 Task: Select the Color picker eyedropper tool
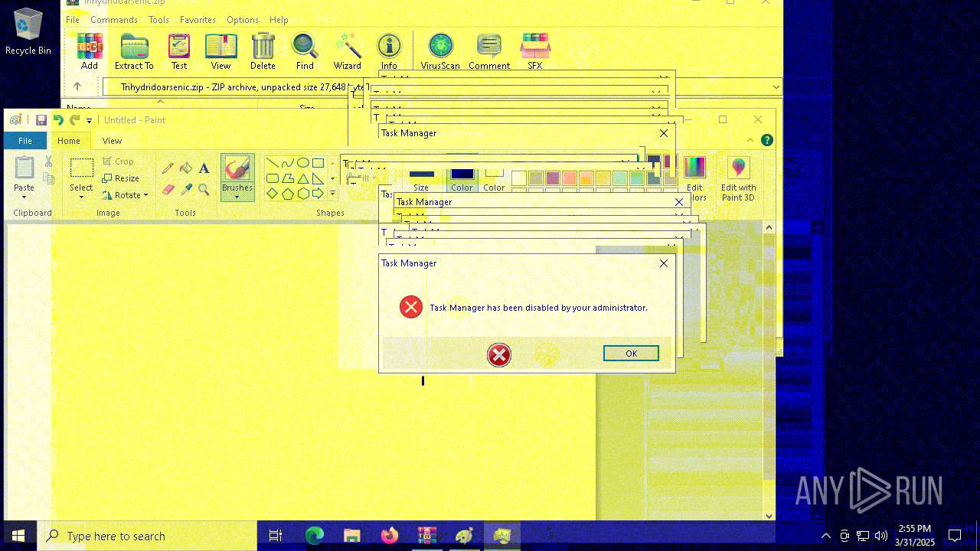tap(186, 189)
